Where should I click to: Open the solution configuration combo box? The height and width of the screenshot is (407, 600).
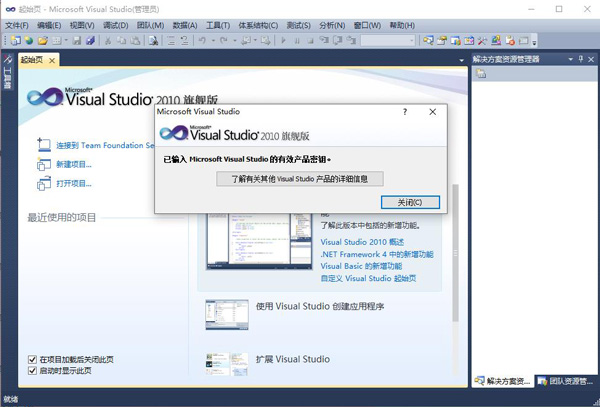tap(388, 40)
